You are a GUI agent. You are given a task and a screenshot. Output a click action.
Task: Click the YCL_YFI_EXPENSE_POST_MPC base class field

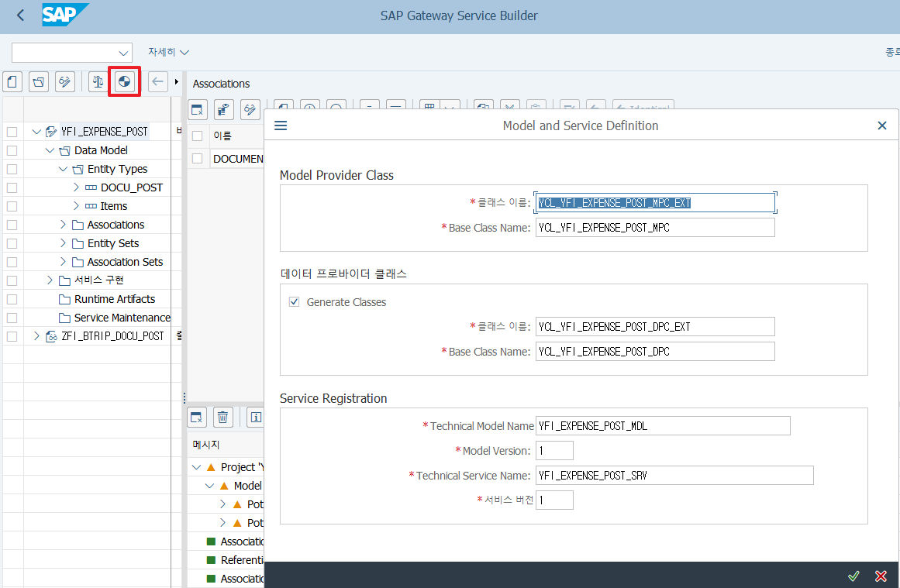[655, 228]
